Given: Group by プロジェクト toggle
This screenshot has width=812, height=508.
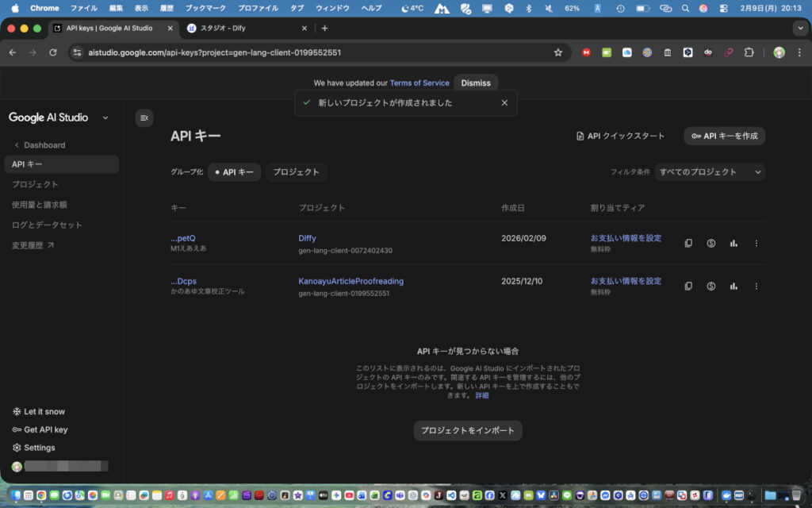Looking at the screenshot, I should (x=297, y=172).
